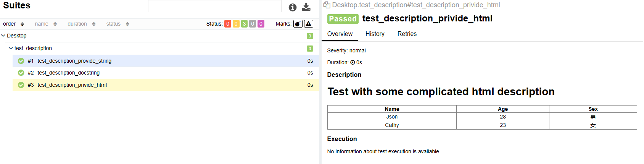Download the suites CSV via download icon
Viewport: 644px width, 164px height.
306,7
